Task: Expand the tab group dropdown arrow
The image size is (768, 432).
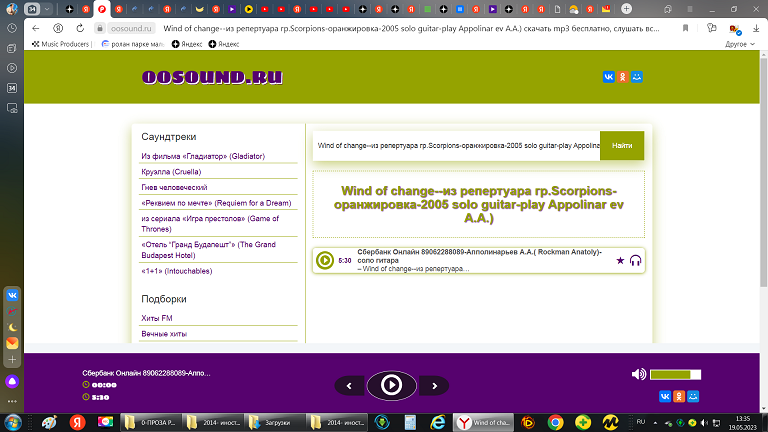Action: click(47, 9)
